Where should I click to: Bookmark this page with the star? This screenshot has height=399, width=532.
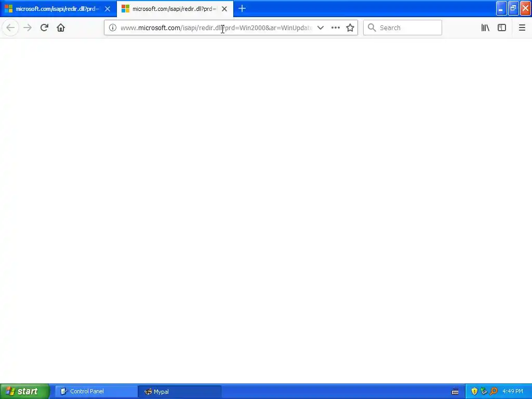[x=350, y=28]
